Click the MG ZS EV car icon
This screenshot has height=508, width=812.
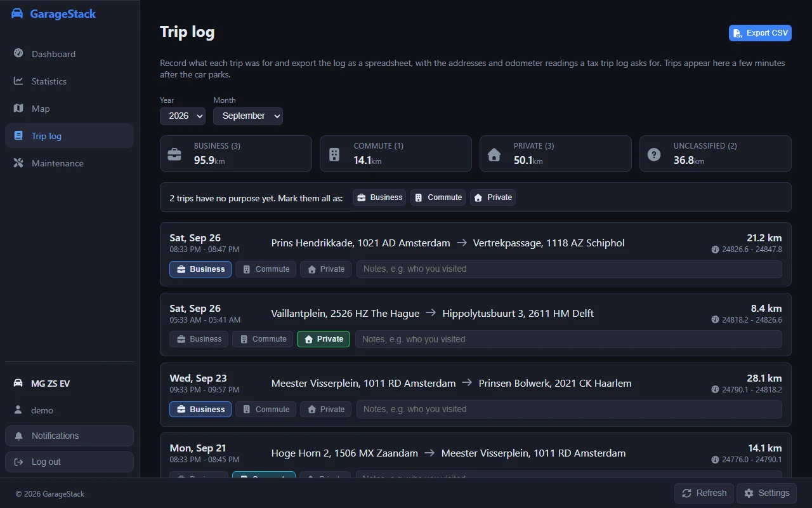coord(18,383)
